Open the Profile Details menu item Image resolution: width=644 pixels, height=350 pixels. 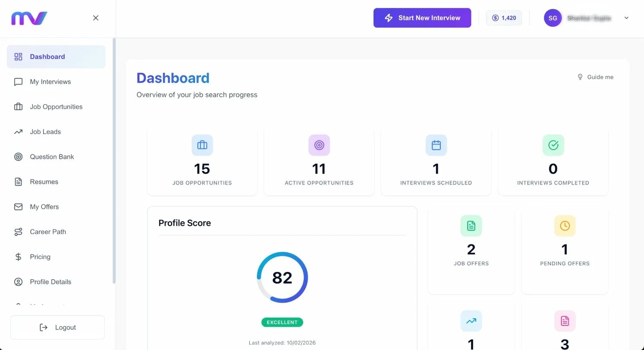[x=50, y=281]
